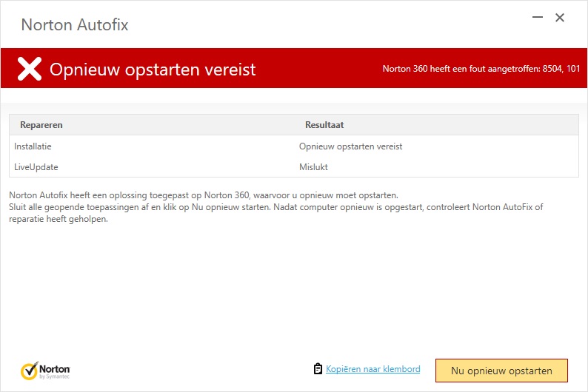
Task: Click the sentence starting 'Norton Autofix heeft een oplossing'
Action: [204, 195]
